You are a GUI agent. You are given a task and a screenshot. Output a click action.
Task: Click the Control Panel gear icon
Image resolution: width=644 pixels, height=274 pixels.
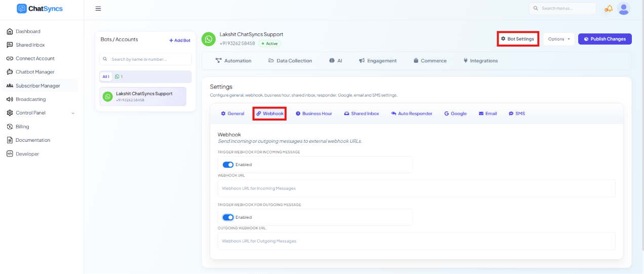coord(10,113)
